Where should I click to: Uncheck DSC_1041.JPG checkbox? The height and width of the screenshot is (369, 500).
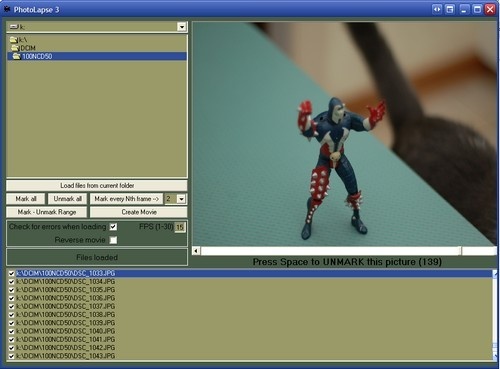coord(11,340)
